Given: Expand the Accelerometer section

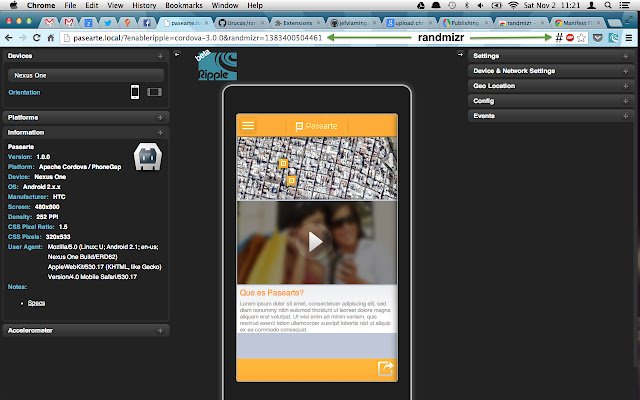Looking at the screenshot, I should [86, 331].
